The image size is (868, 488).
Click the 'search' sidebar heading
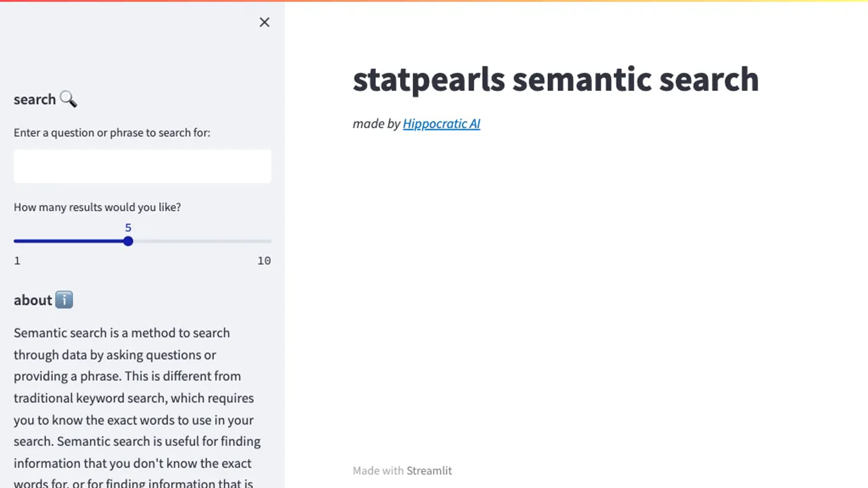click(35, 99)
